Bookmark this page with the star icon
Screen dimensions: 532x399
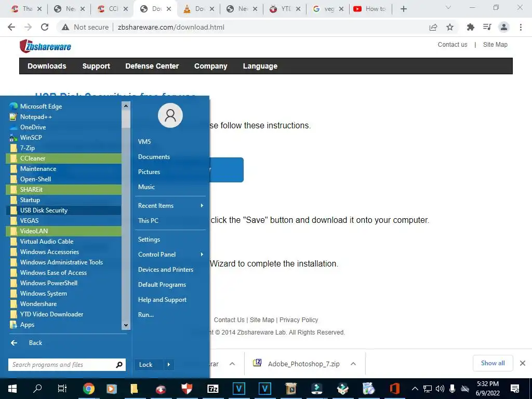[450, 27]
